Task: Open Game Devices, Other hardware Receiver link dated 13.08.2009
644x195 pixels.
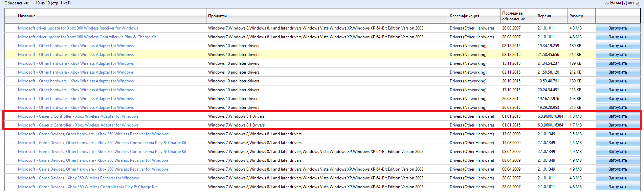Action: [93, 134]
